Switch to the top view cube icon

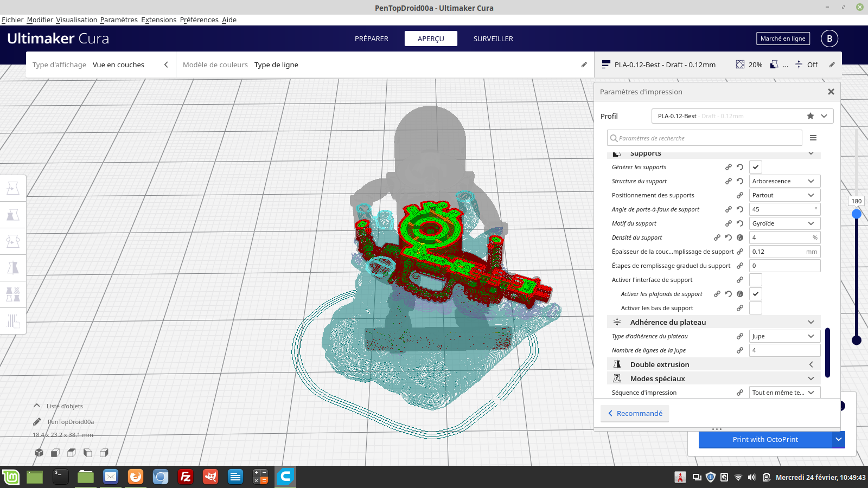pos(72,453)
